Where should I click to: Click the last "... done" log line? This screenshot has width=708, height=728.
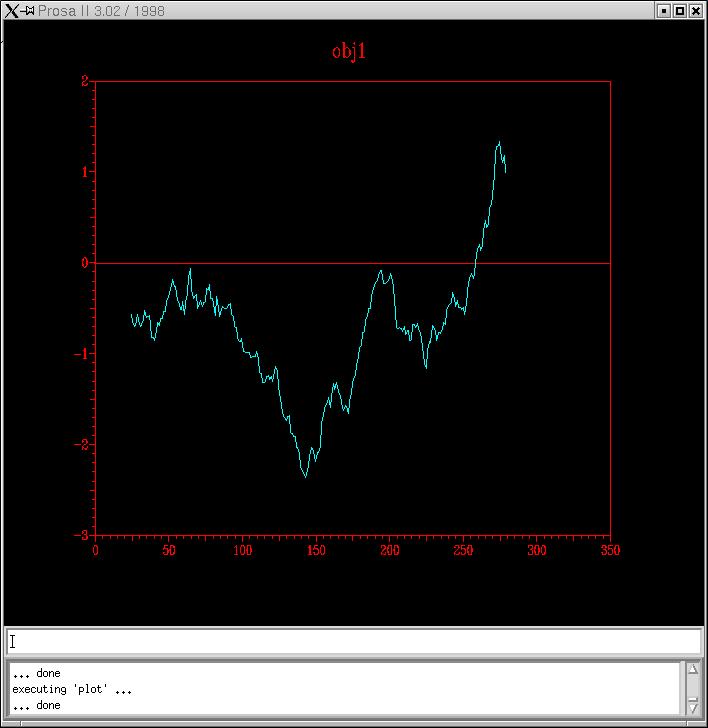[36, 705]
